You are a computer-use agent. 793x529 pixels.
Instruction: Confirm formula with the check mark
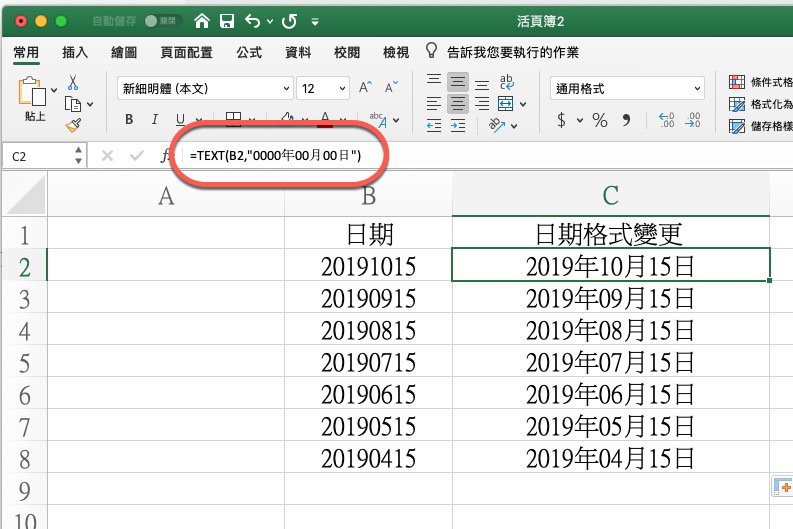click(137, 155)
